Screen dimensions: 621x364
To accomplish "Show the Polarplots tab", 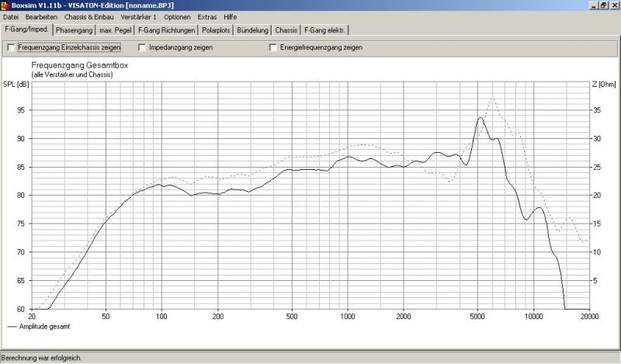I will point(217,30).
